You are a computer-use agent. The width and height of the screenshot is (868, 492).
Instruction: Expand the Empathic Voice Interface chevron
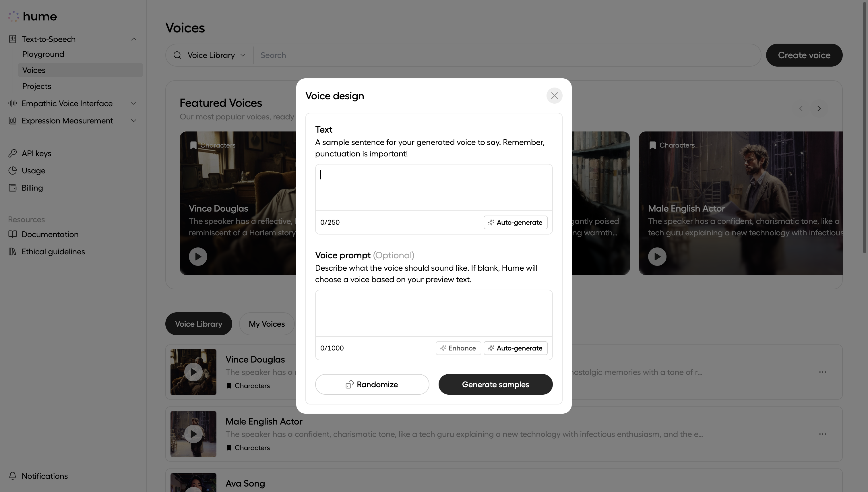(134, 103)
